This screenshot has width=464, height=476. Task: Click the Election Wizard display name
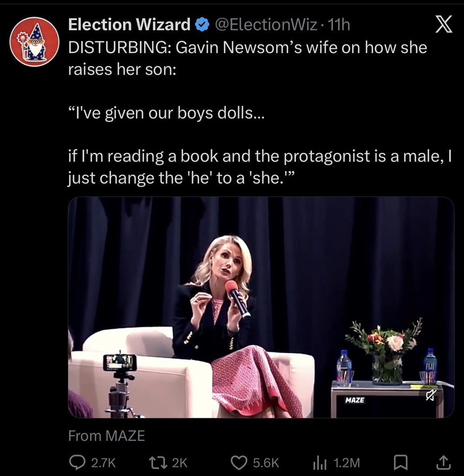(x=129, y=25)
